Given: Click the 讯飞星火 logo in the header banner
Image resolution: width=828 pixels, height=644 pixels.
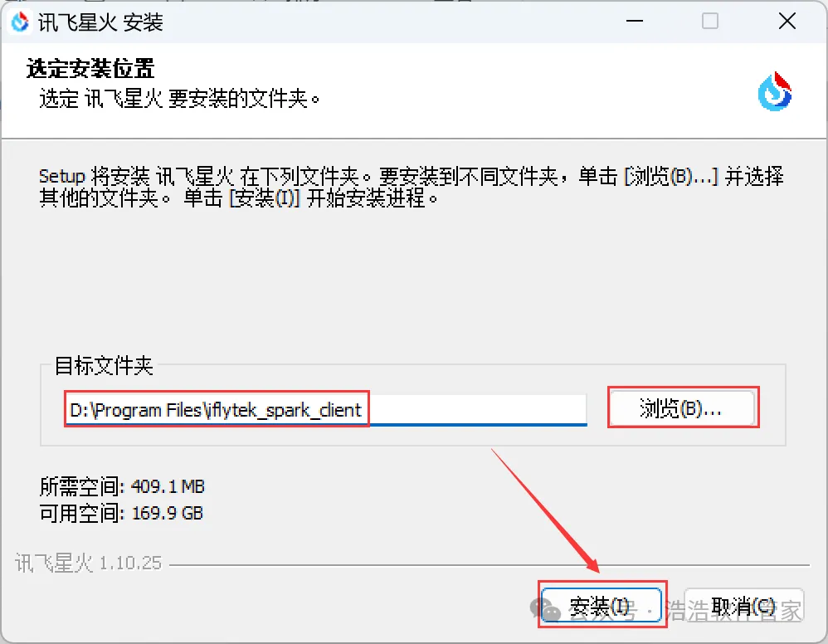Looking at the screenshot, I should point(775,91).
